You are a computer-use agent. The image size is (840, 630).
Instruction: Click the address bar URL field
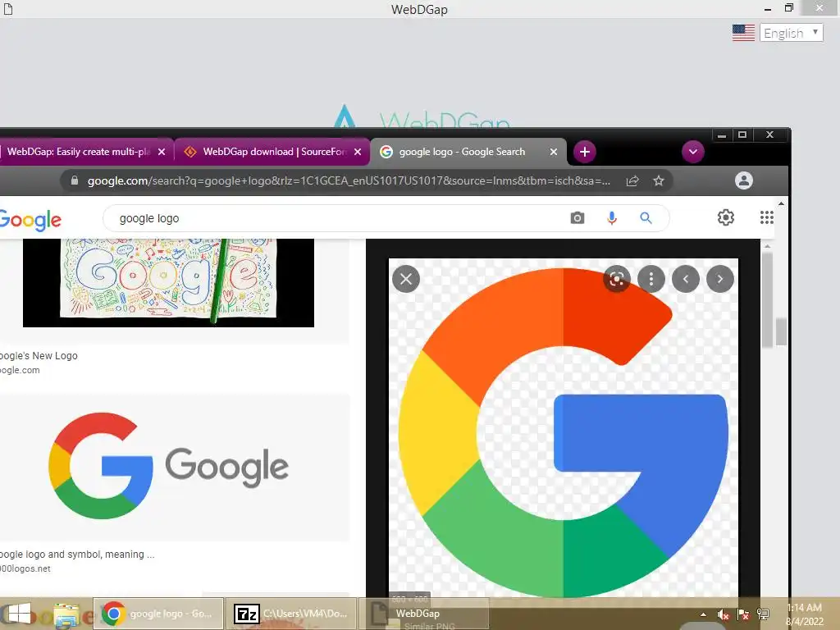pos(349,181)
